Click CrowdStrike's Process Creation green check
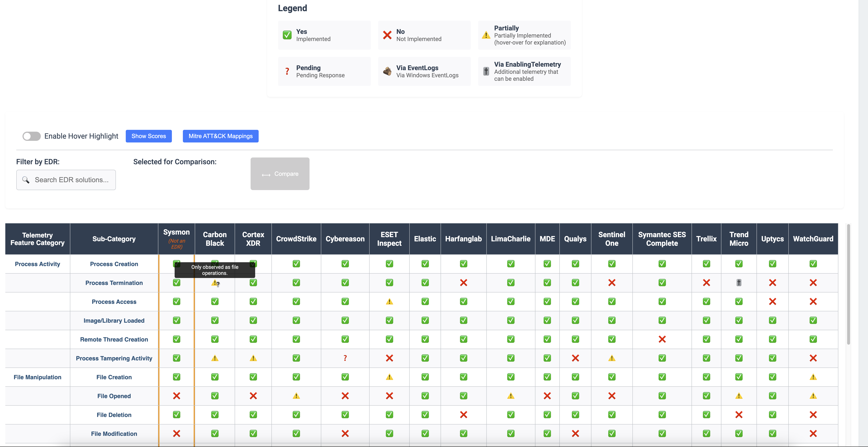 (x=296, y=264)
